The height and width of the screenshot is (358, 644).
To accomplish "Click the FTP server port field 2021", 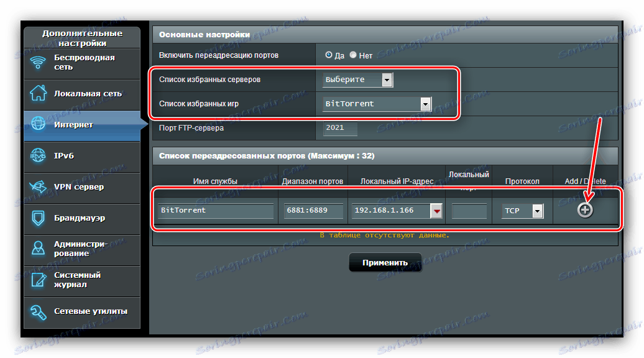I will tap(340, 128).
